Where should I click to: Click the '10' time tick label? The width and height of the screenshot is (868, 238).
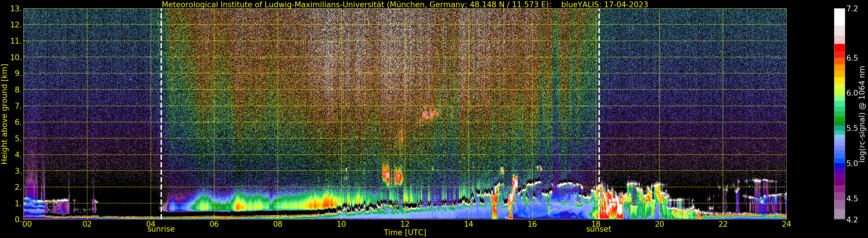point(341,224)
